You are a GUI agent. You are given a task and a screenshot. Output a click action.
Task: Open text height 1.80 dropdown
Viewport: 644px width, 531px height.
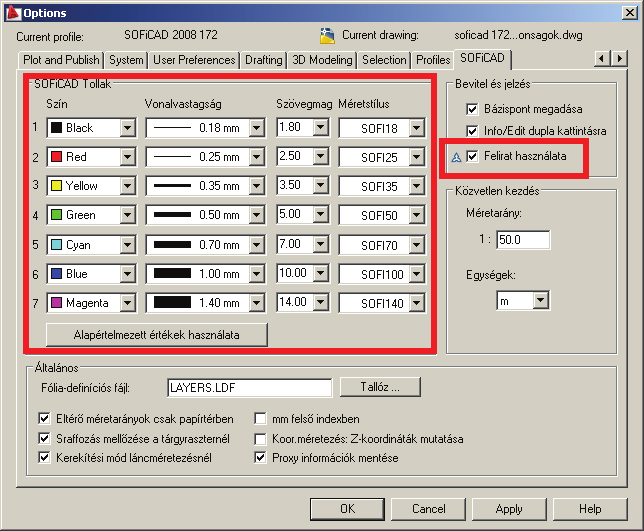pyautogui.click(x=320, y=127)
